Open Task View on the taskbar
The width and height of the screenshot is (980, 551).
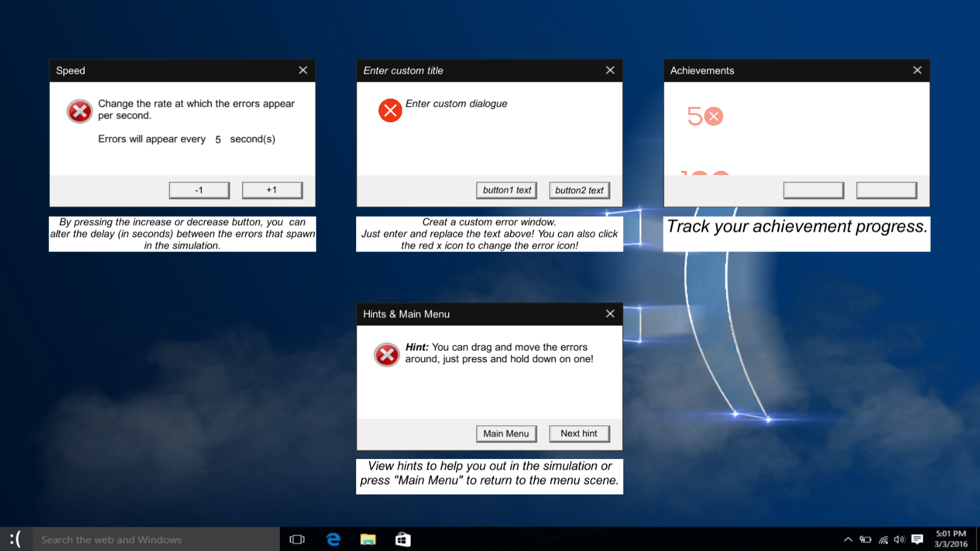pos(297,538)
